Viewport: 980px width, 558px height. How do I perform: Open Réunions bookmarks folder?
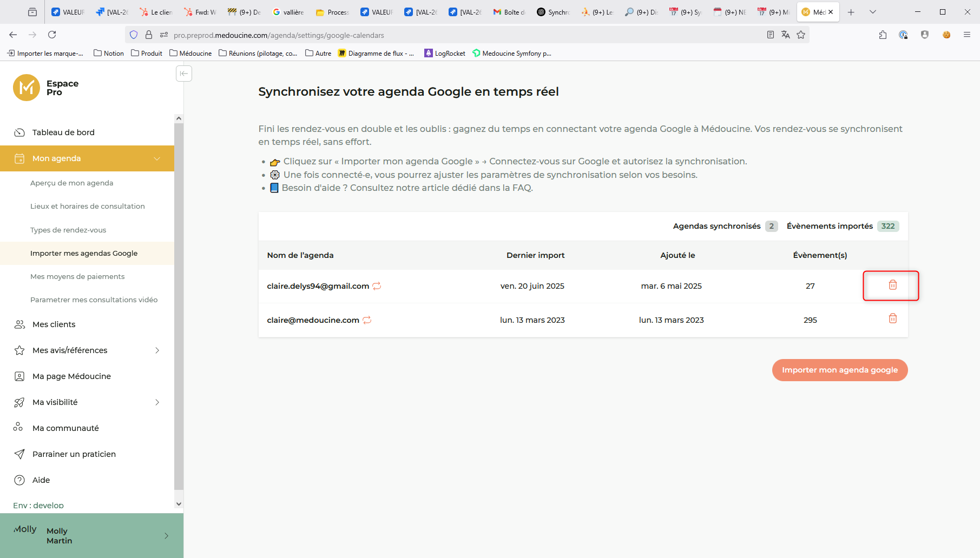[x=258, y=53]
